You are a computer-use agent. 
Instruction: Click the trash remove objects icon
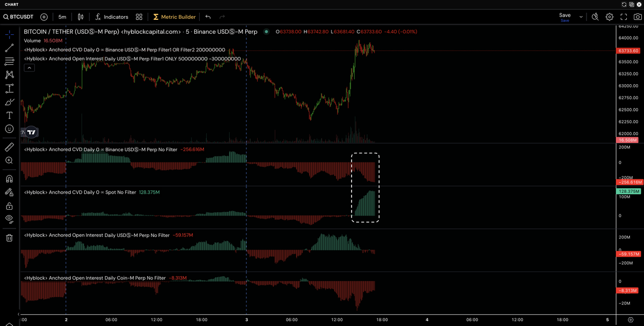pyautogui.click(x=9, y=238)
